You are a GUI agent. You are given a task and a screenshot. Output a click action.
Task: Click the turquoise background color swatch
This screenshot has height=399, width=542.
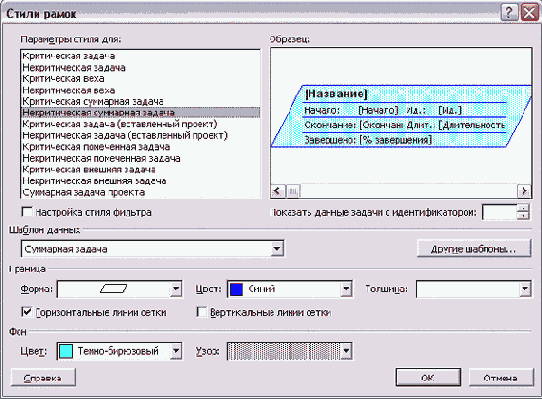[x=66, y=351]
